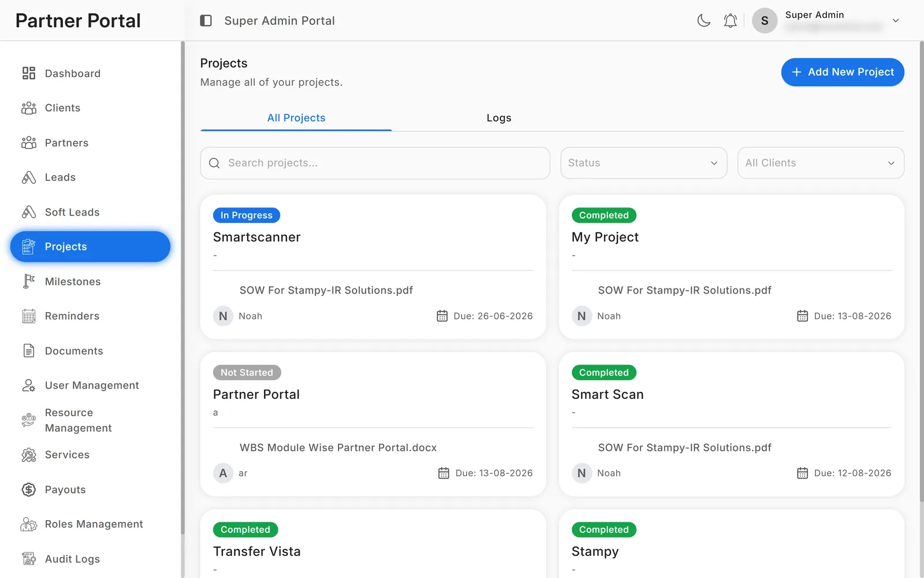The height and width of the screenshot is (578, 924).
Task: Open the Partner Portal project title
Action: pos(256,394)
